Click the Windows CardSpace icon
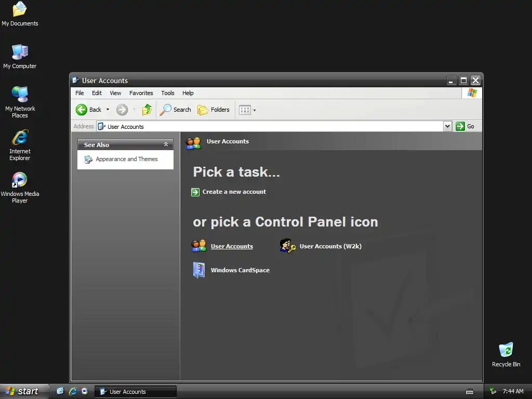 199,270
